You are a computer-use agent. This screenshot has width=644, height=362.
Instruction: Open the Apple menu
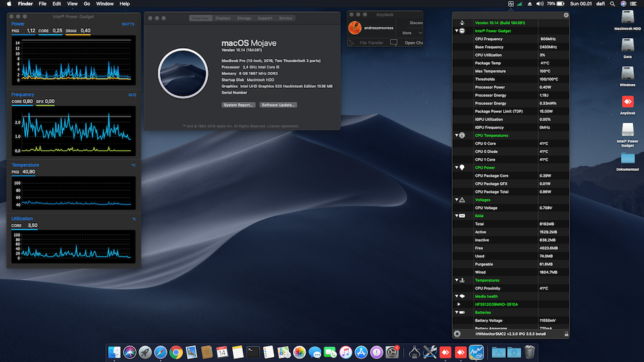point(9,4)
